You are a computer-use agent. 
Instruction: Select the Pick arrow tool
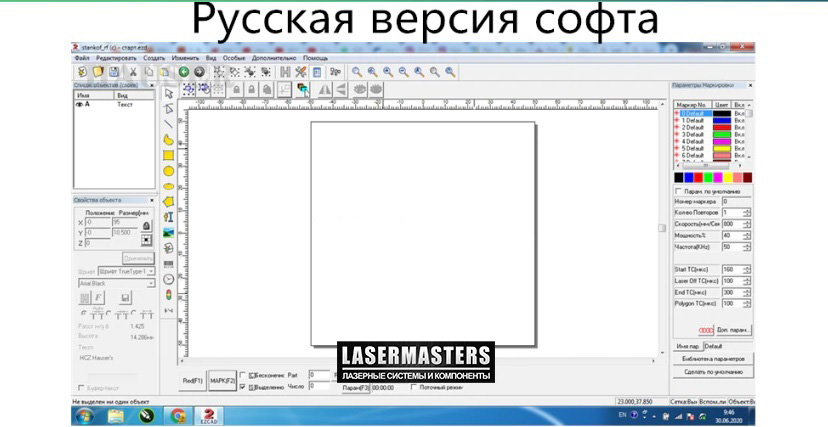(x=169, y=92)
